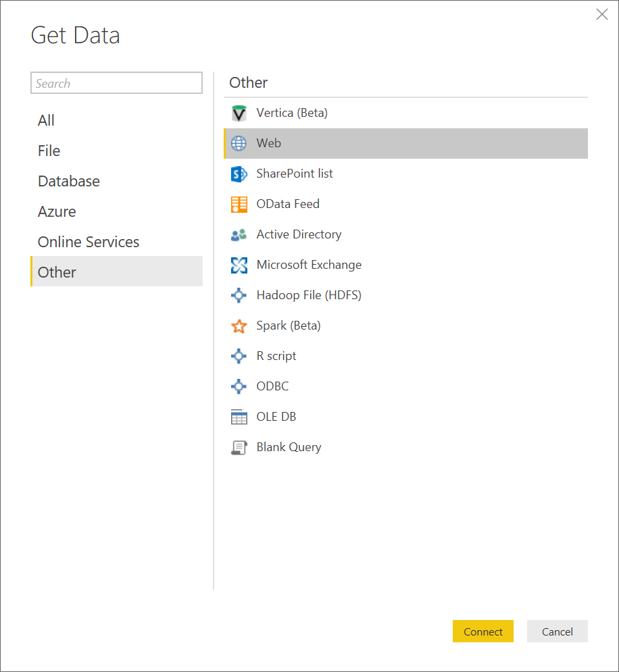Select the Microsoft Exchange icon
The width and height of the screenshot is (619, 672).
239,265
